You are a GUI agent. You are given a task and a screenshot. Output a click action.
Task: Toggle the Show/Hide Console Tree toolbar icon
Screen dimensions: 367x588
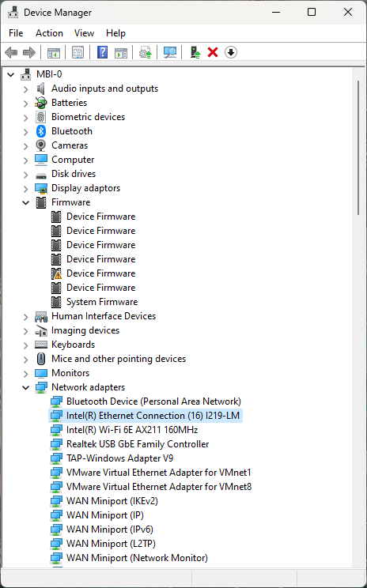[54, 52]
